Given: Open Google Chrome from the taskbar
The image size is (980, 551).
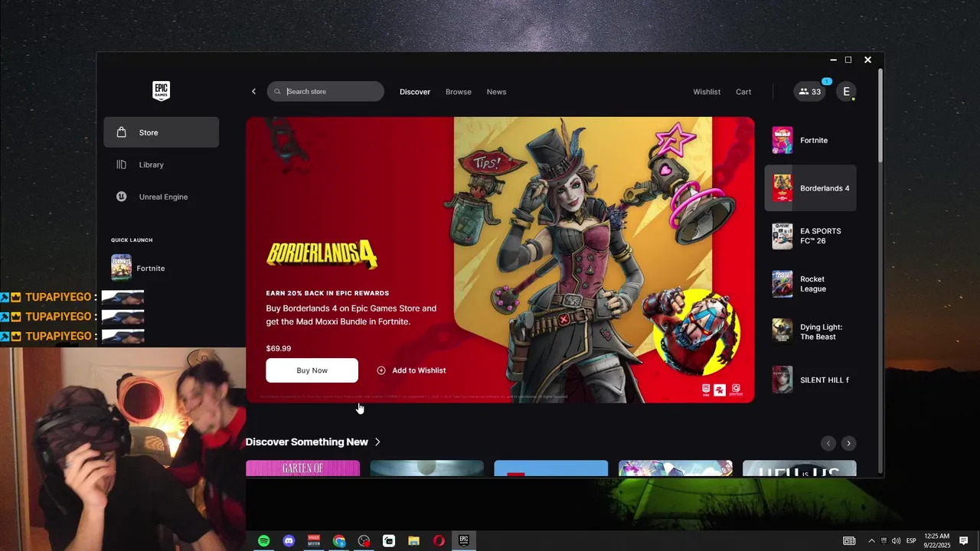Looking at the screenshot, I should click(x=339, y=541).
